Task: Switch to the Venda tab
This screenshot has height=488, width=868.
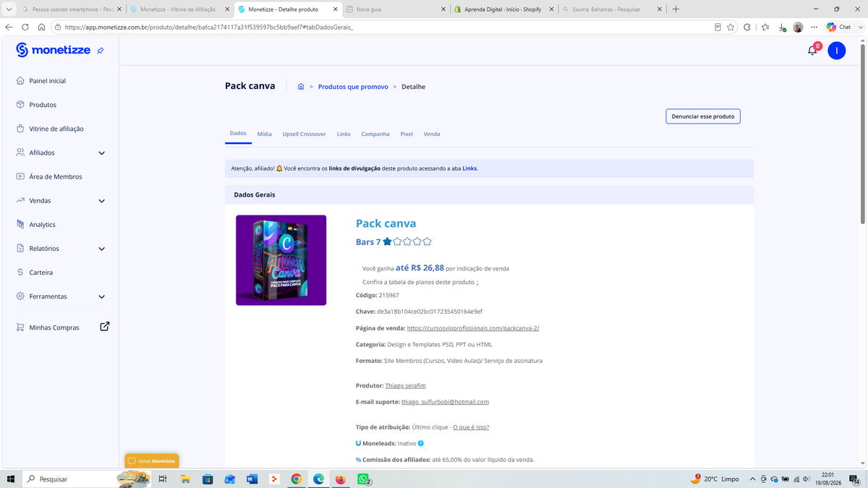Action: coord(432,134)
